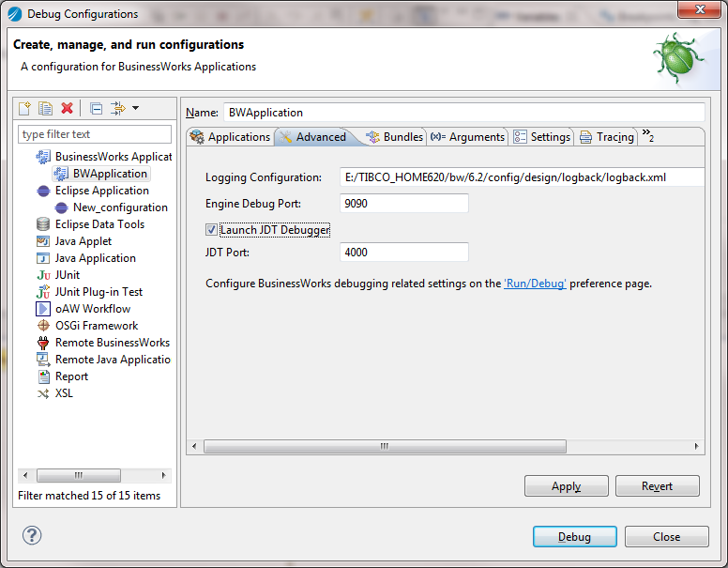The height and width of the screenshot is (568, 728).
Task: Click the Advanced panel scroll-left arrow
Action: tap(194, 447)
